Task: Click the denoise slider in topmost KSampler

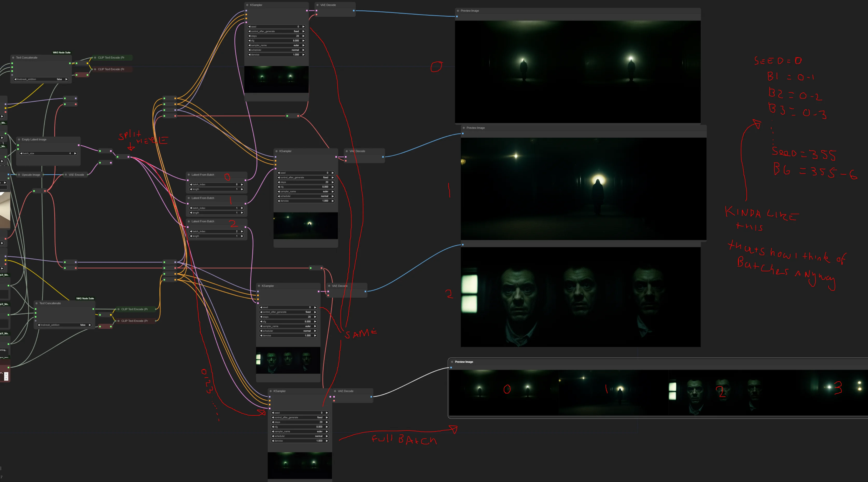Action: [x=276, y=55]
